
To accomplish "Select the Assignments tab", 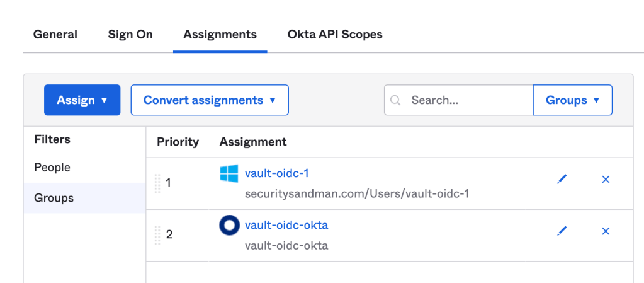I will [220, 34].
